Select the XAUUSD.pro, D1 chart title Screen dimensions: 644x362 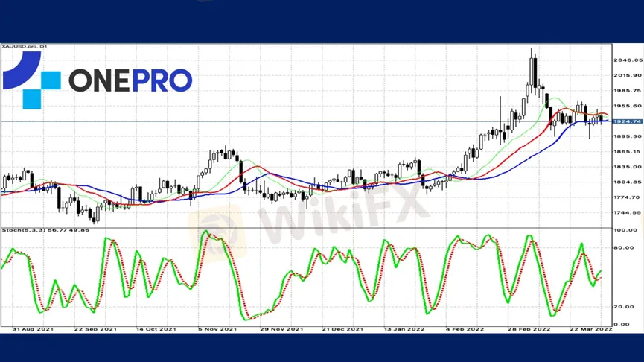[25, 47]
